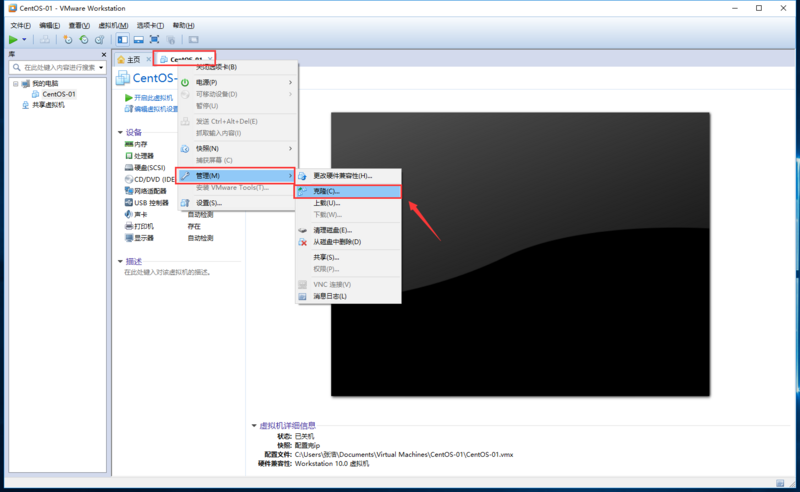Select the 处理器 processor device row
Screen dimensions: 800x492
click(x=139, y=156)
